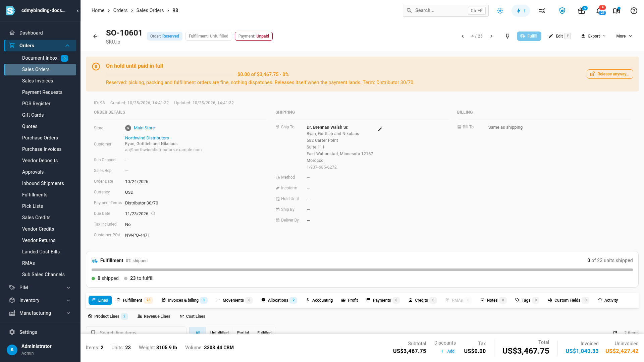The width and height of the screenshot is (644, 362).
Task: Show the Revenue Lines sub-tab
Action: tap(154, 316)
